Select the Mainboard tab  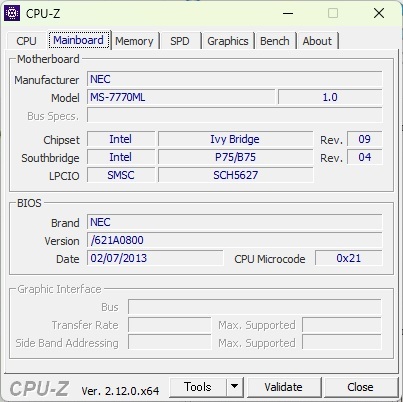tap(79, 40)
